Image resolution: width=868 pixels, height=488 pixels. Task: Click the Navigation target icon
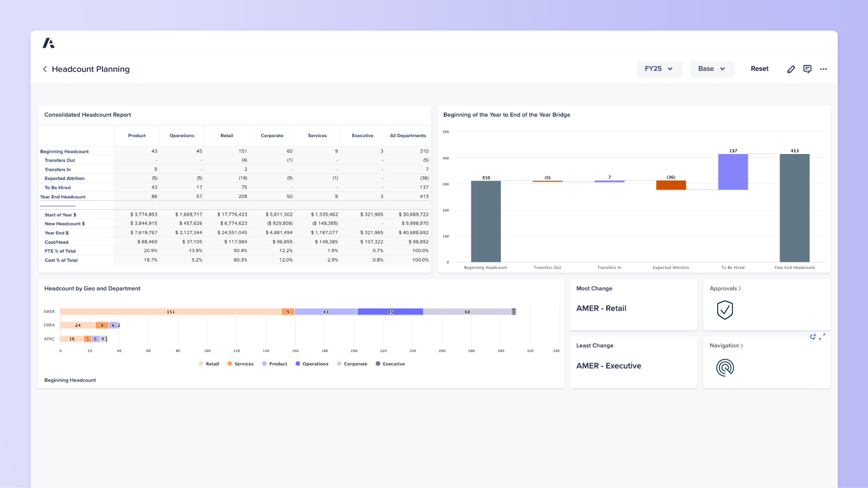725,367
